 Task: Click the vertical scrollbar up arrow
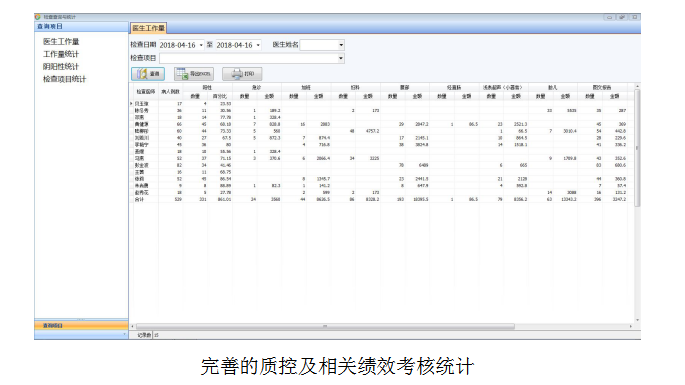[x=637, y=87]
